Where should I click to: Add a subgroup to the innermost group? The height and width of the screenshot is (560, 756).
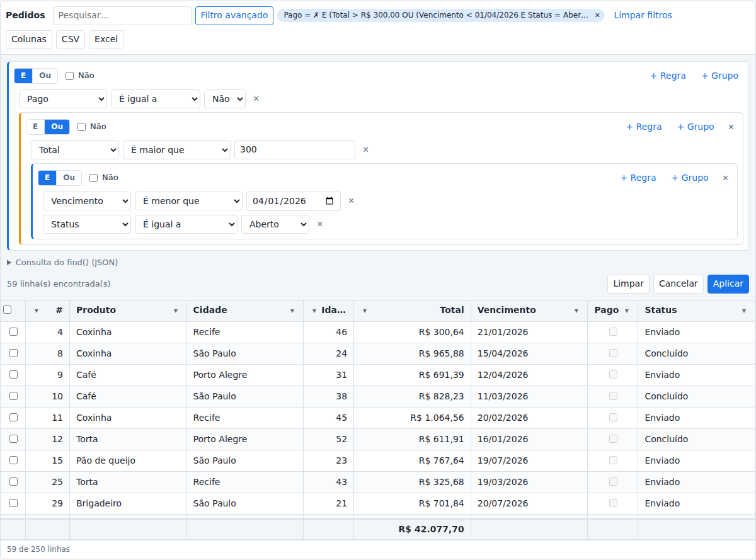click(x=690, y=178)
